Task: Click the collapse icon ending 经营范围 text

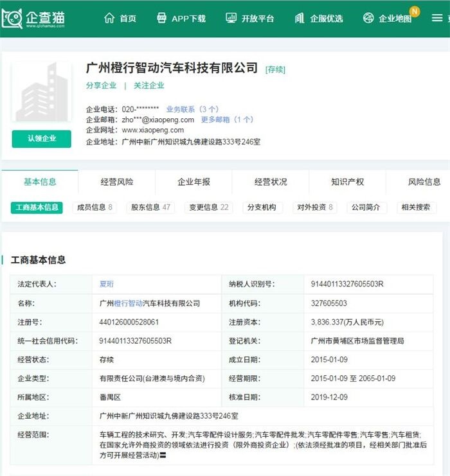Action: pos(163,455)
